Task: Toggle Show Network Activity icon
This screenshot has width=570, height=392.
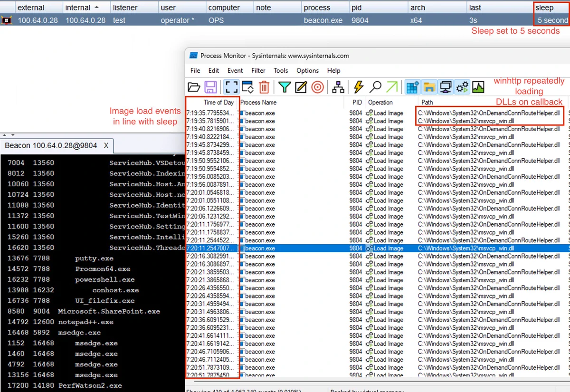Action: (x=446, y=87)
